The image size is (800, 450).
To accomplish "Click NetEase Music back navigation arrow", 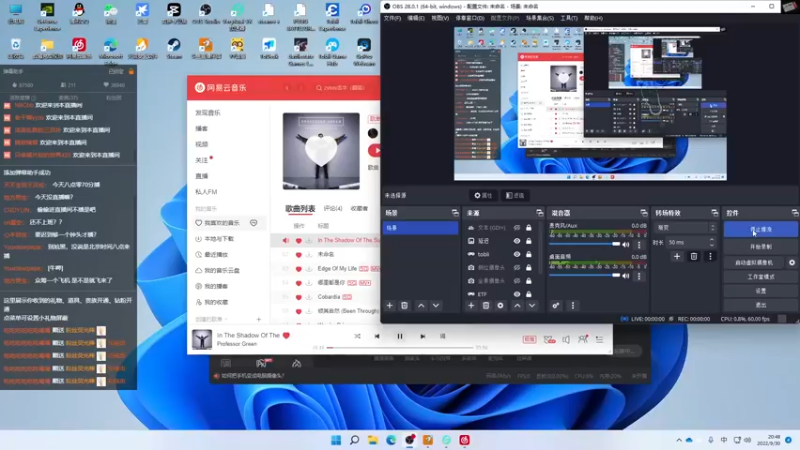I will (x=287, y=88).
